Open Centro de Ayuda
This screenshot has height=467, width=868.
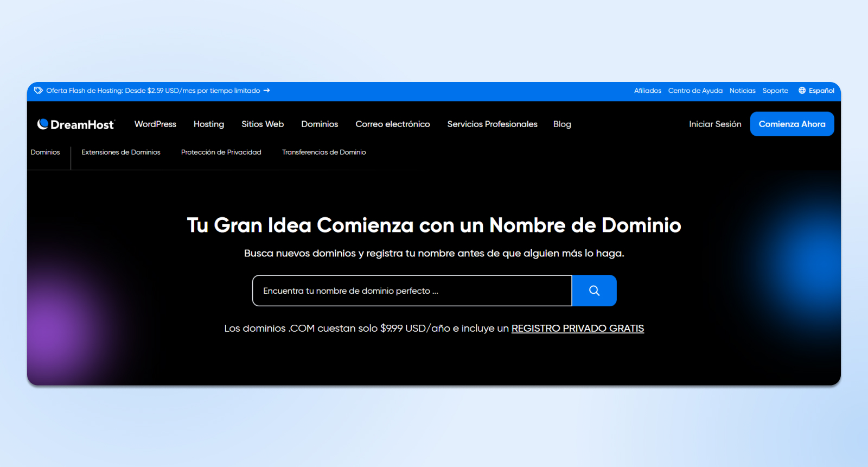(x=695, y=91)
